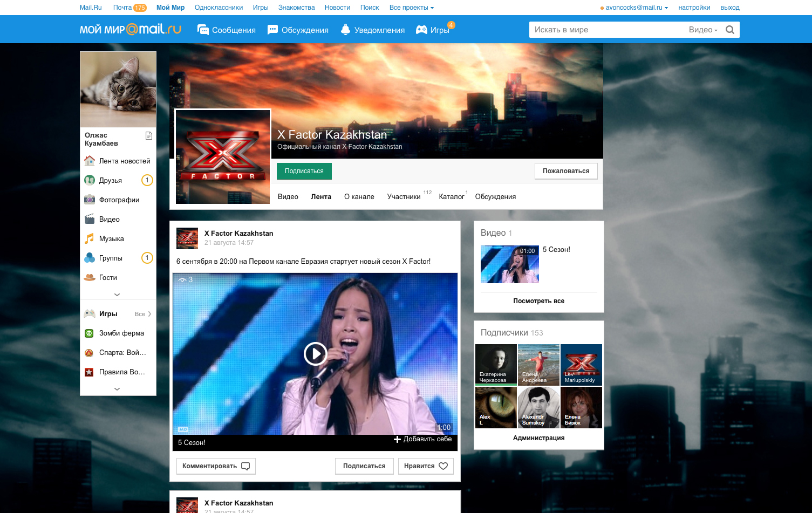Viewport: 812px width, 513px height.
Task: Click the Пожаловаться button
Action: [x=566, y=171]
